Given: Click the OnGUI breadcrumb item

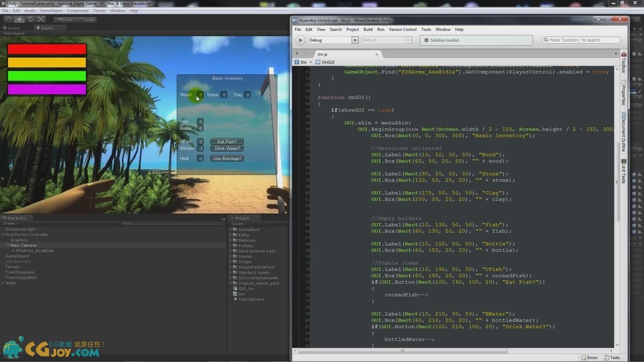Looking at the screenshot, I should [325, 62].
